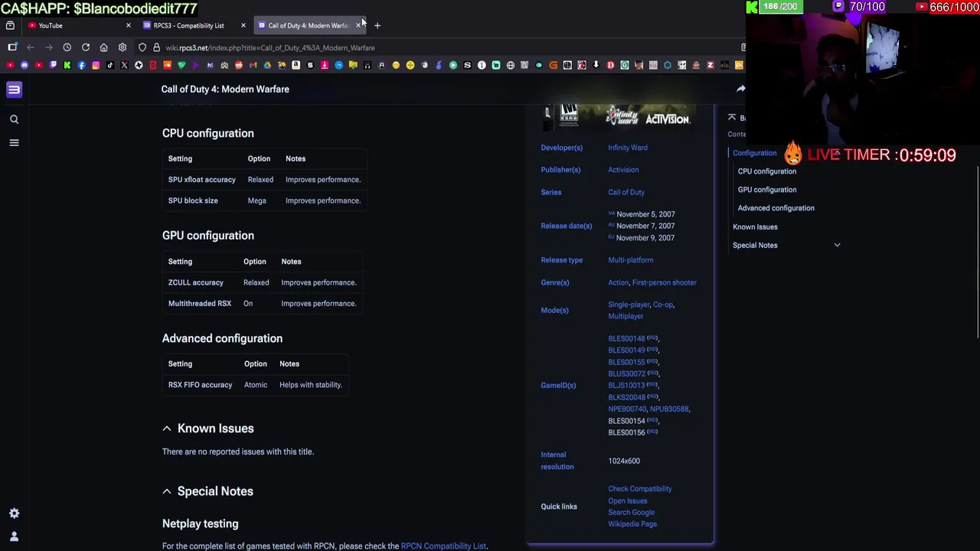Jump to GPU configuration in contents
The height and width of the screenshot is (551, 980).
(767, 190)
